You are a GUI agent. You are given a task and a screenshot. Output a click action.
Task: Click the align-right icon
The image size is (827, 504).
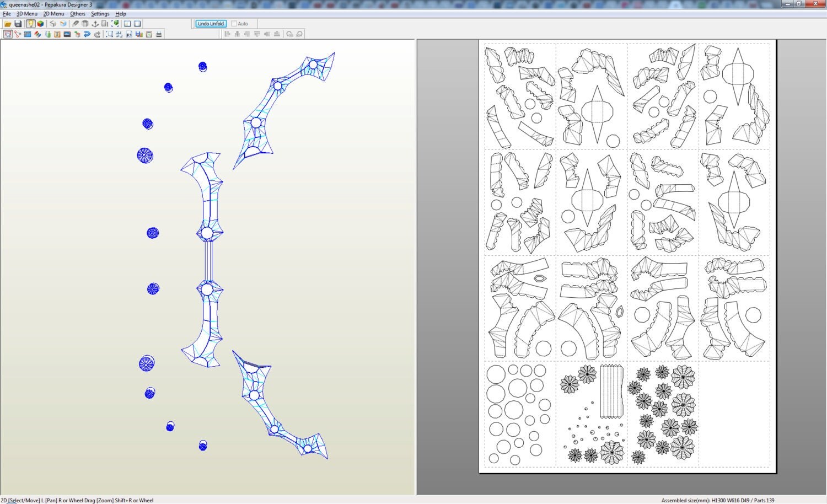click(247, 34)
